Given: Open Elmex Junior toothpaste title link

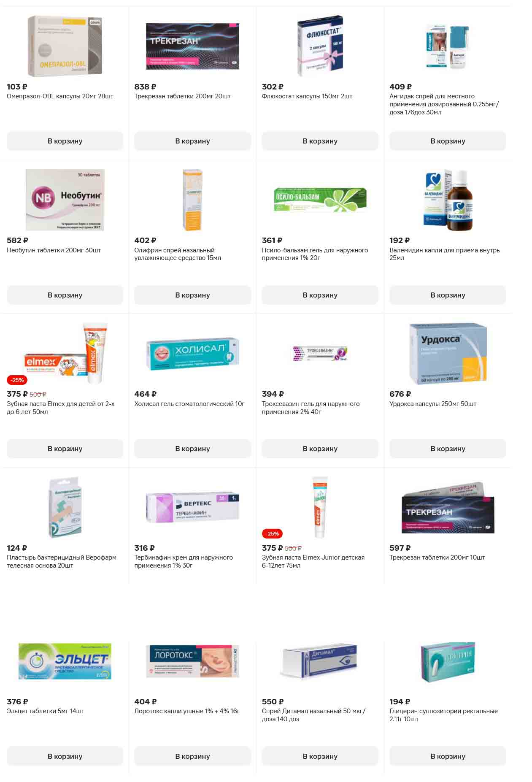Looking at the screenshot, I should point(313,561).
